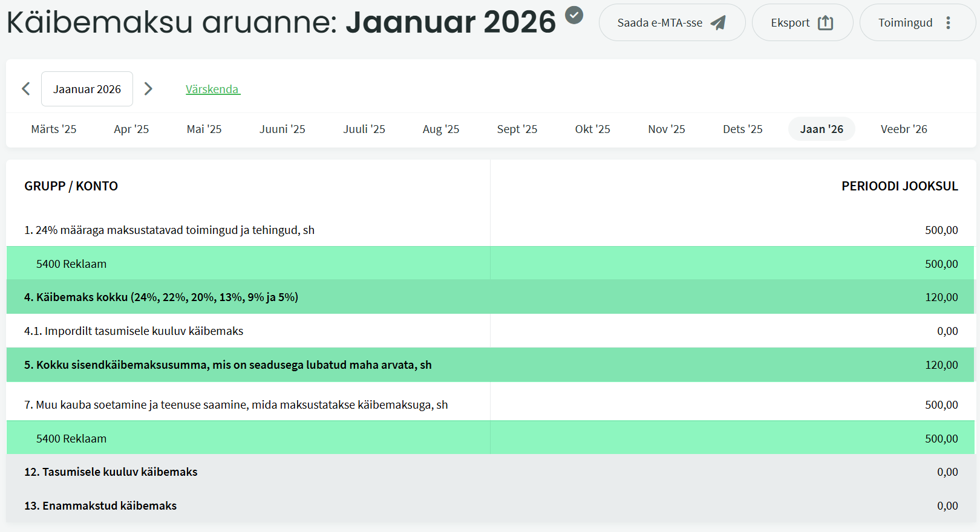Viewport: 980px width, 532px height.
Task: Open the Jaanuar 2026 period selector
Action: tap(87, 89)
